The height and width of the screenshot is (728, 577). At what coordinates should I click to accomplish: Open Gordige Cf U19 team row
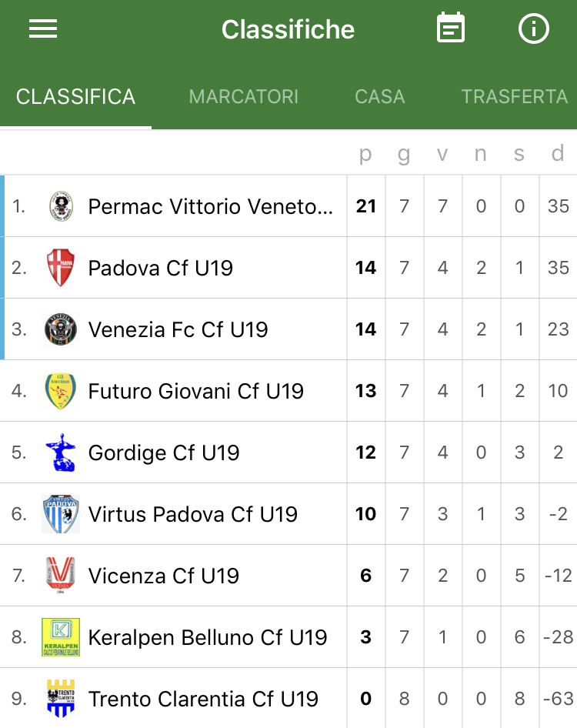(x=288, y=452)
